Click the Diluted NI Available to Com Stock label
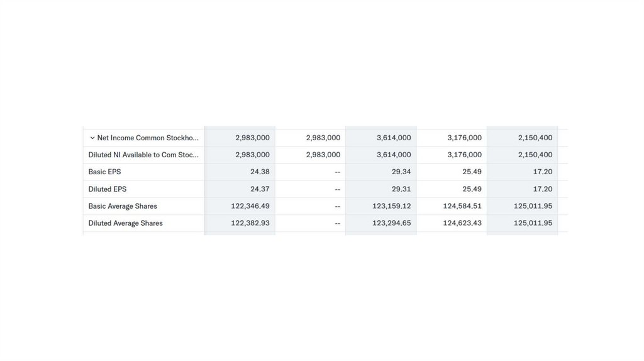 point(143,155)
